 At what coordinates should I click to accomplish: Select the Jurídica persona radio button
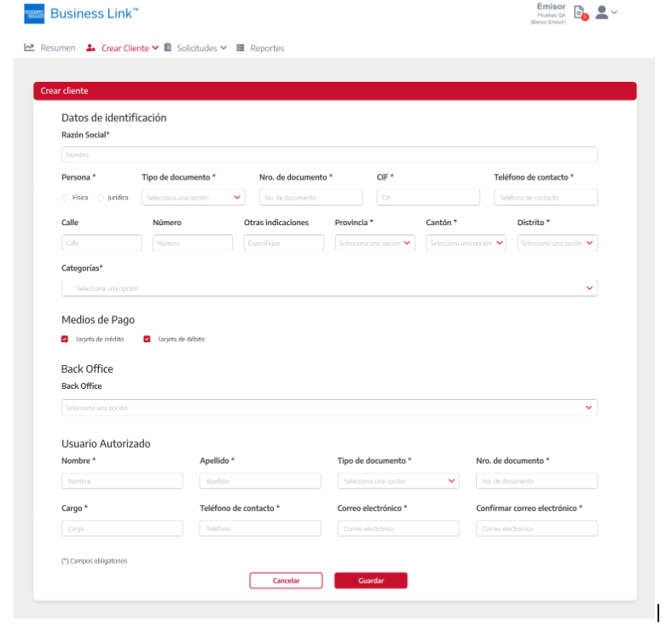point(101,198)
